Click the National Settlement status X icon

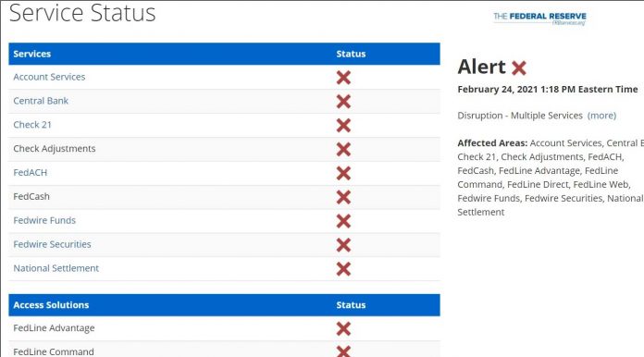[x=343, y=269]
